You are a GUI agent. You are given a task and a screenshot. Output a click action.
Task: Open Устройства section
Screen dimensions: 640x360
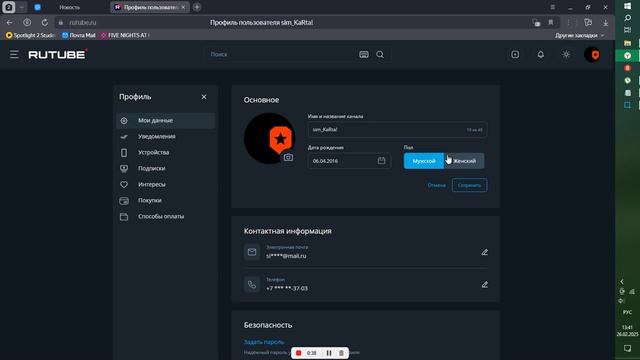[165, 153]
